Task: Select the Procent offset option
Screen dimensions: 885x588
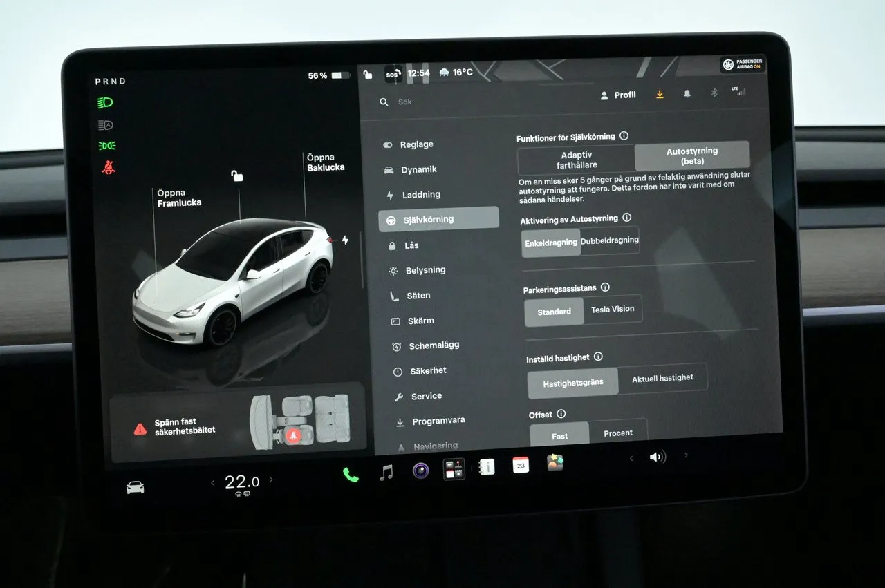Action: click(618, 433)
